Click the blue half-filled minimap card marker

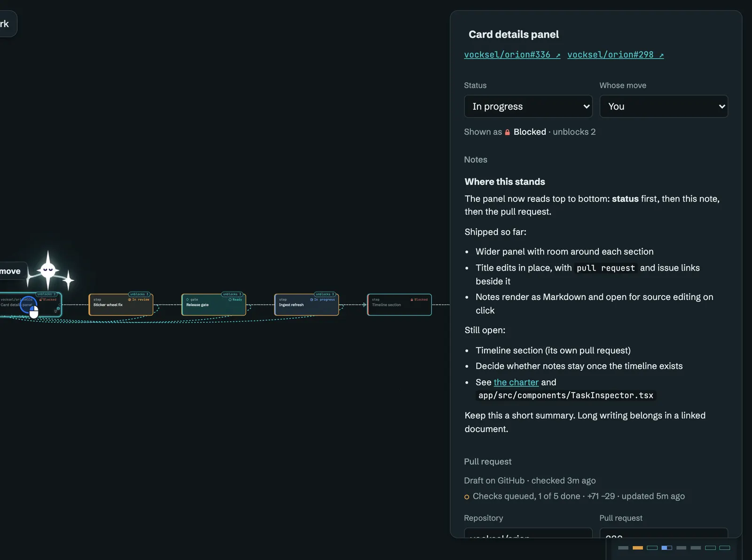point(666,548)
